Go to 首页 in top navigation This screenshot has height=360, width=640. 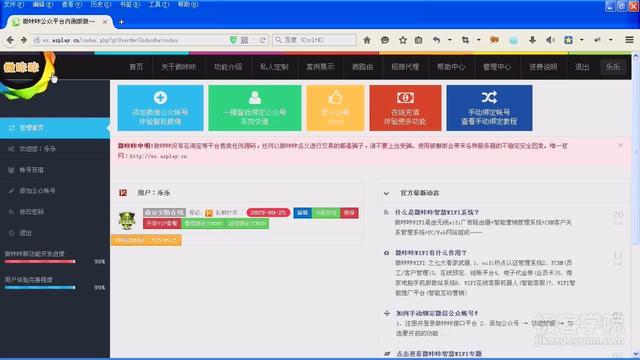click(x=136, y=67)
